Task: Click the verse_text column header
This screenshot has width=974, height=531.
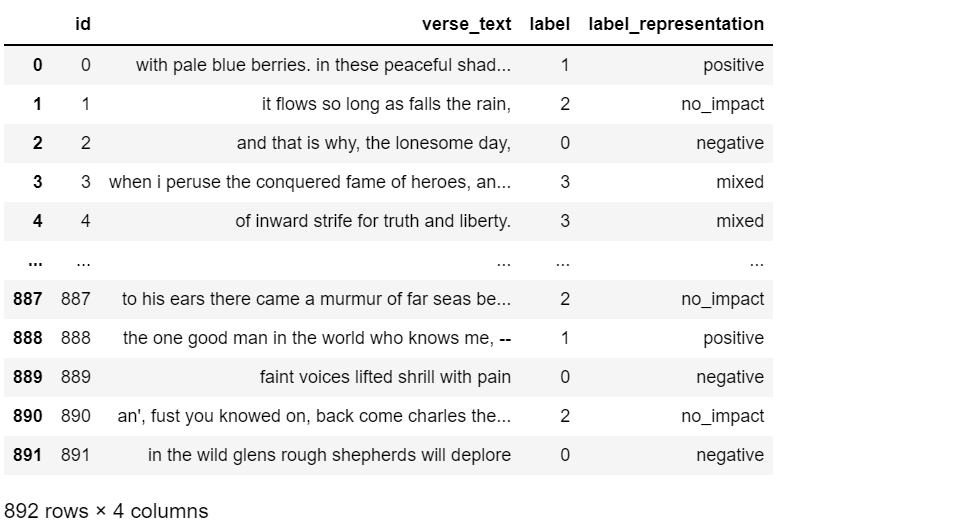Action: point(466,24)
